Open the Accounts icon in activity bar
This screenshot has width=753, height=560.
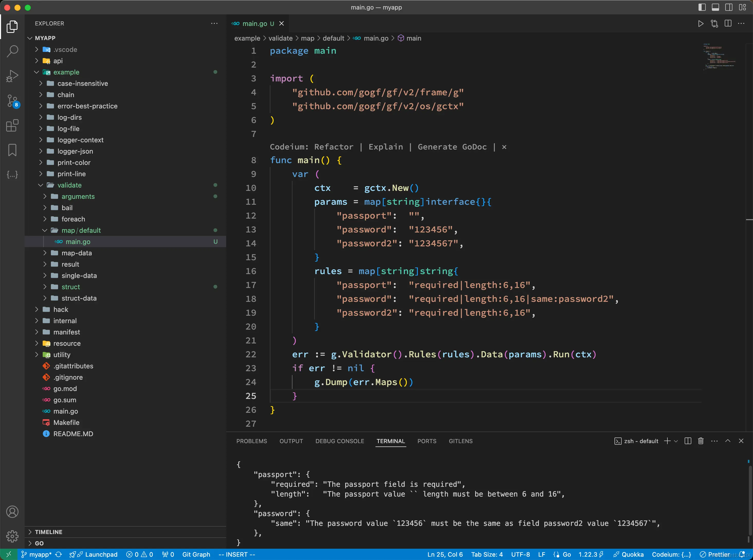click(12, 511)
